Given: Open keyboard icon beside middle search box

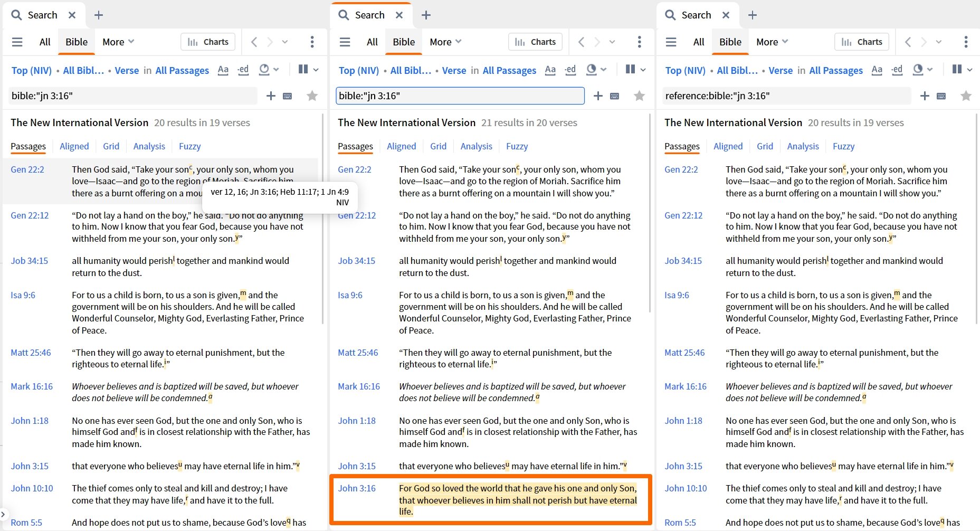Looking at the screenshot, I should [x=615, y=96].
